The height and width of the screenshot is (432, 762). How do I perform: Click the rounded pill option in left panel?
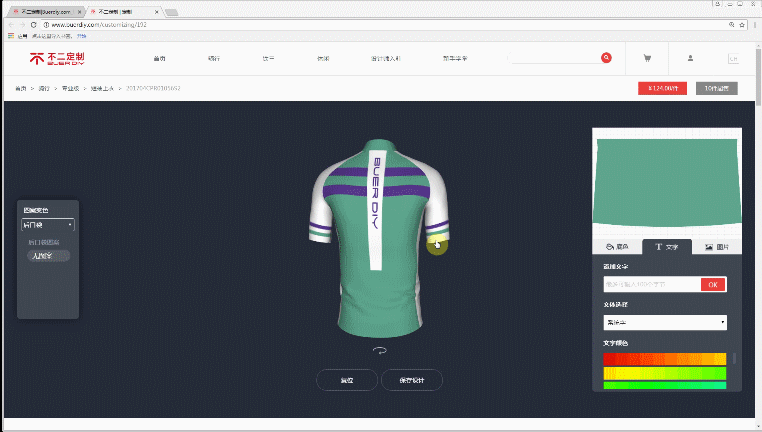coord(48,256)
